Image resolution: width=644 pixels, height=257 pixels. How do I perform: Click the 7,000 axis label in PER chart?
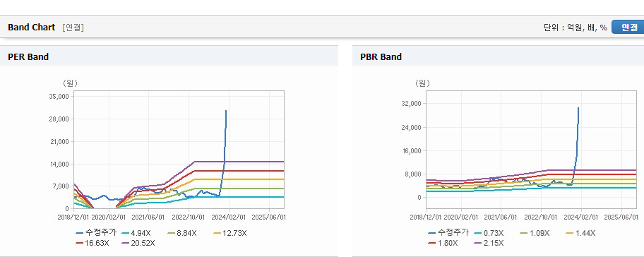(x=61, y=186)
